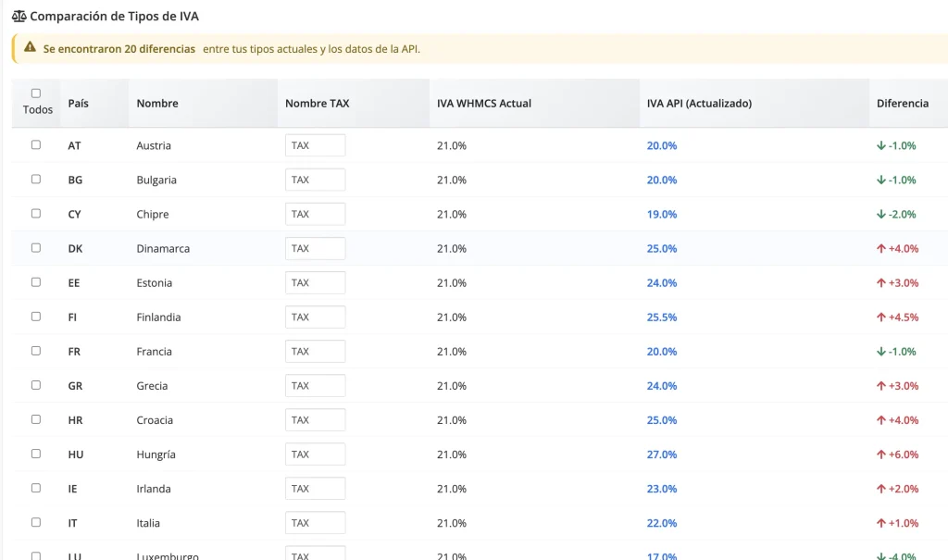Image resolution: width=948 pixels, height=560 pixels.
Task: Tick the checkbox for the AT row
Action: [x=36, y=144]
